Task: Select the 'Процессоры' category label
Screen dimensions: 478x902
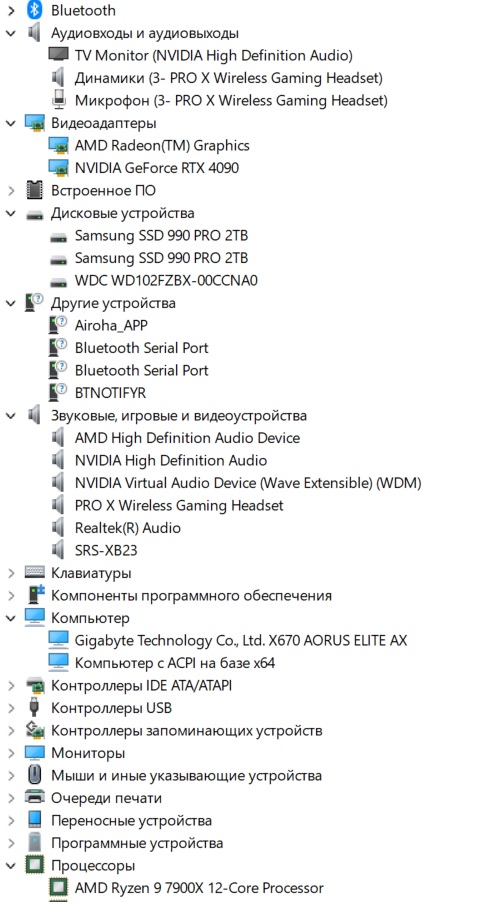Action: point(93,865)
